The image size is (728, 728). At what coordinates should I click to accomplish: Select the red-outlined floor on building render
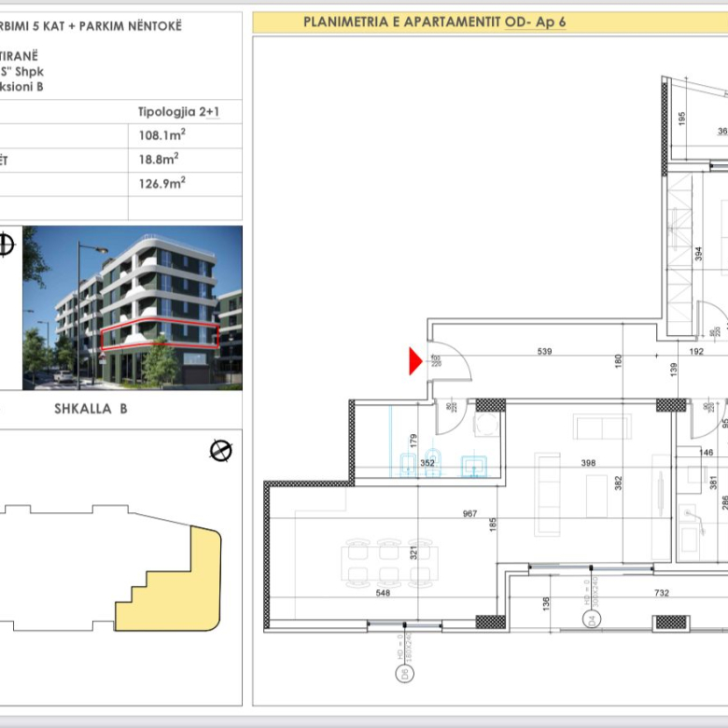[159, 333]
